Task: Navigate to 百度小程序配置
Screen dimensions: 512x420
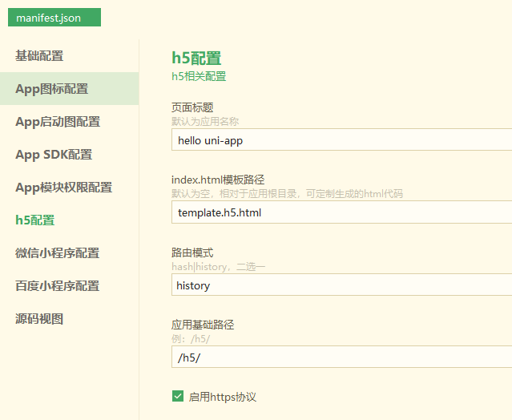Action: point(57,286)
